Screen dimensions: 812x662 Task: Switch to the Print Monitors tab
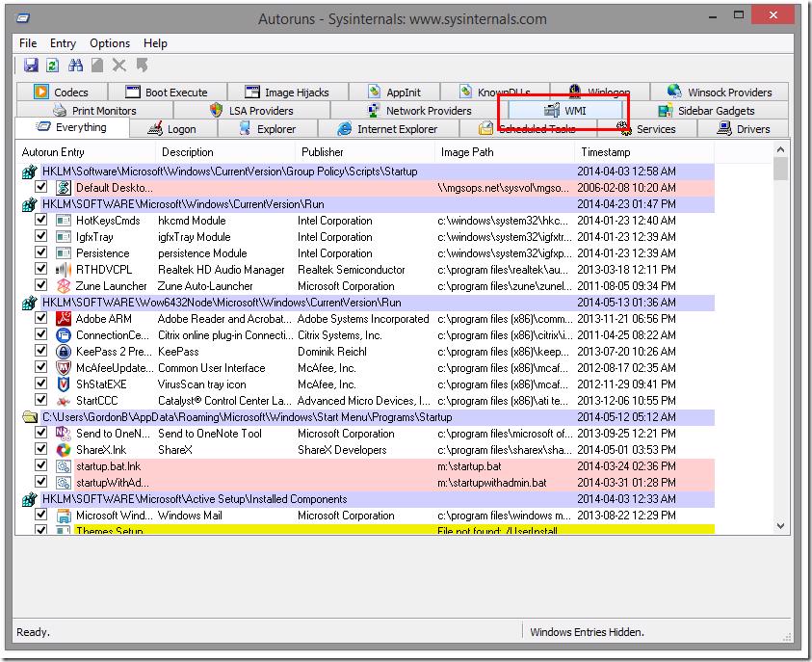[x=94, y=110]
